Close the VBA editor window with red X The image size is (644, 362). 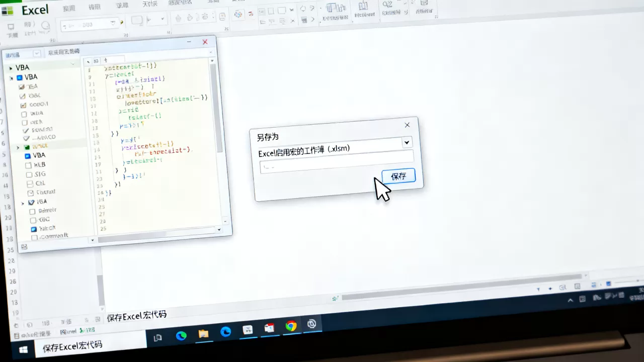[205, 42]
